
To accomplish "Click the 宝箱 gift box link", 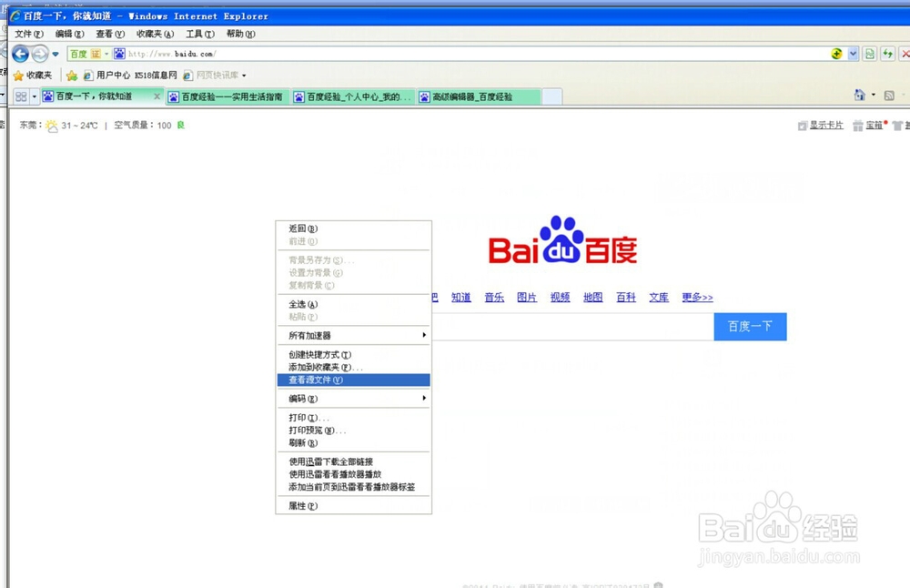I will tap(868, 125).
